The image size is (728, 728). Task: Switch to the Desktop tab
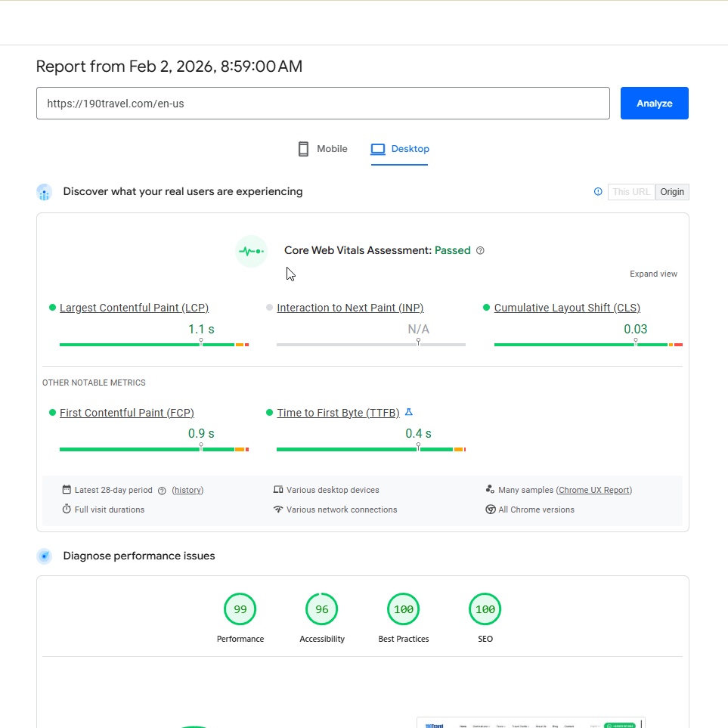coord(400,149)
